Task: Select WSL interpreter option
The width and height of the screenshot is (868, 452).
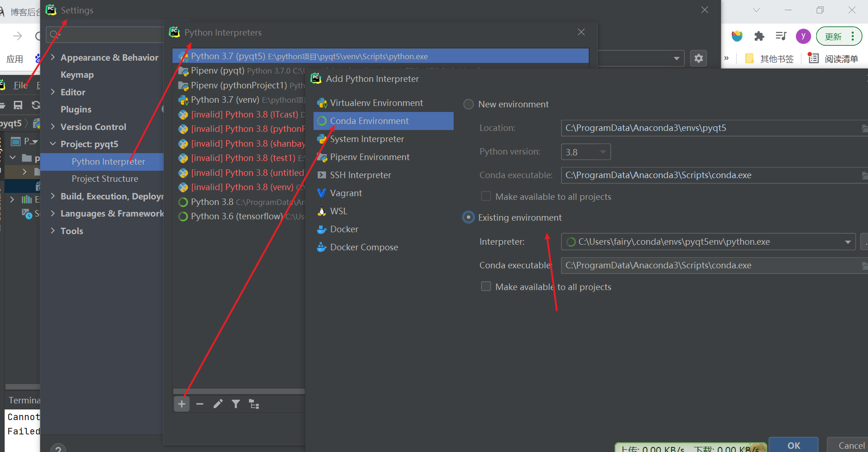Action: (x=383, y=211)
